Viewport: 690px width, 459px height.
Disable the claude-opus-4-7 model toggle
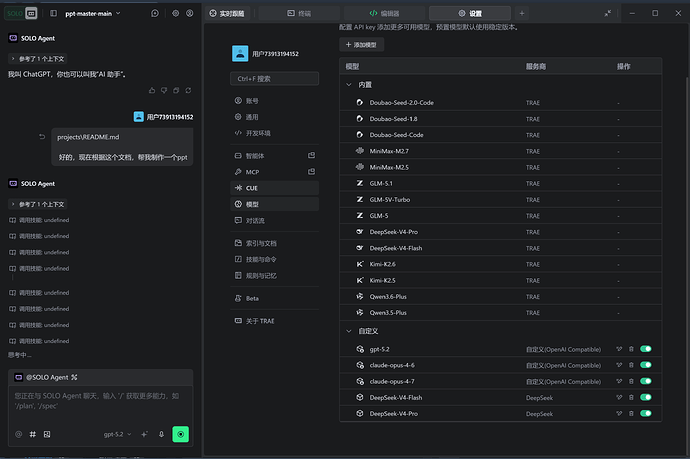pyautogui.click(x=646, y=381)
